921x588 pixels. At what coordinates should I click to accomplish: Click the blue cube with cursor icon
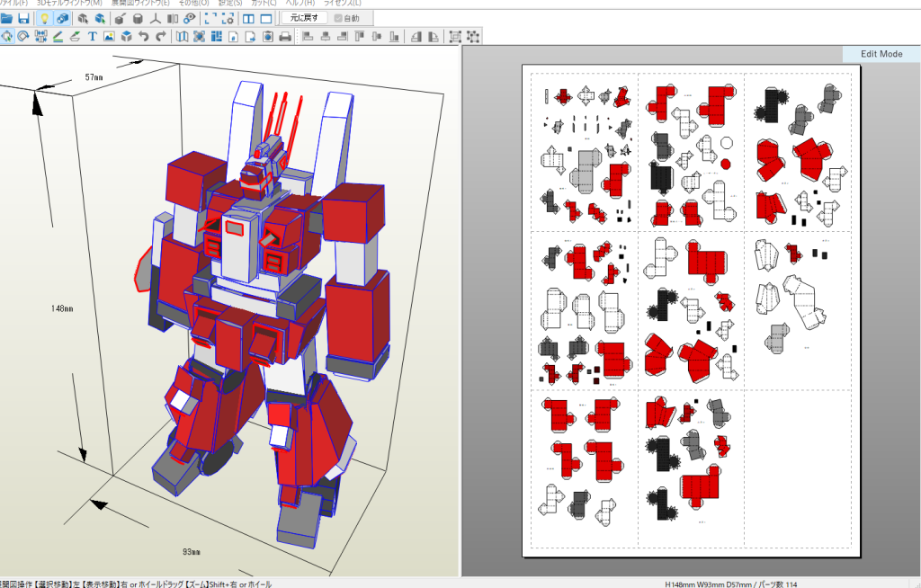click(101, 19)
